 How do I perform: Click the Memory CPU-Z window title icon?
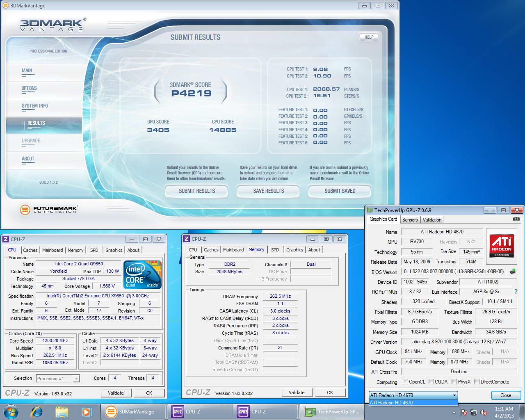pyautogui.click(x=187, y=239)
